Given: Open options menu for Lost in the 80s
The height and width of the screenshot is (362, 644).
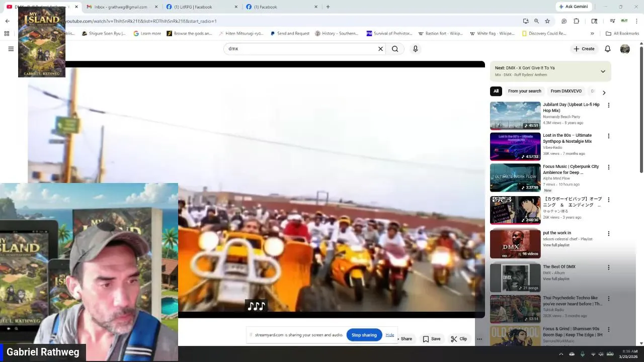Looking at the screenshot, I should point(608,136).
